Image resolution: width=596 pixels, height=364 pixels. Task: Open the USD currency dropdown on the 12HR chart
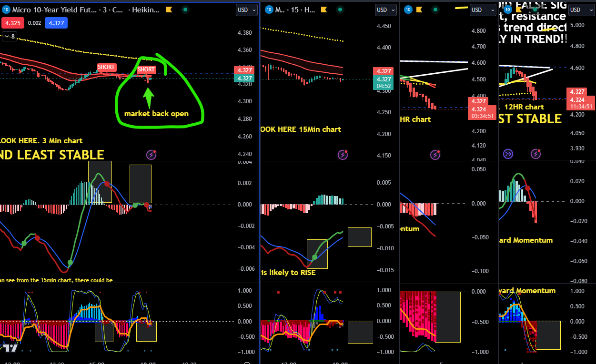click(581, 10)
